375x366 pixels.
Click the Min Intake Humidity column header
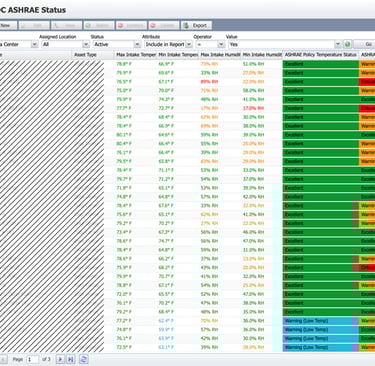tap(262, 55)
